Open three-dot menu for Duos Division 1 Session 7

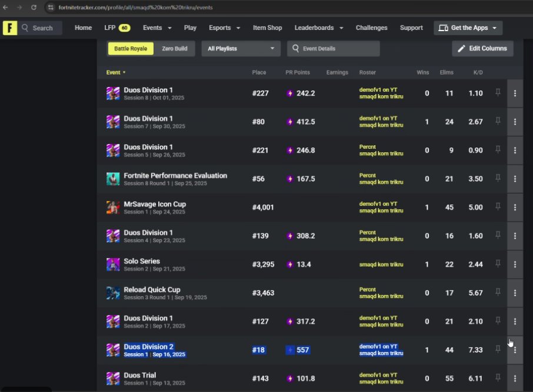pos(515,122)
